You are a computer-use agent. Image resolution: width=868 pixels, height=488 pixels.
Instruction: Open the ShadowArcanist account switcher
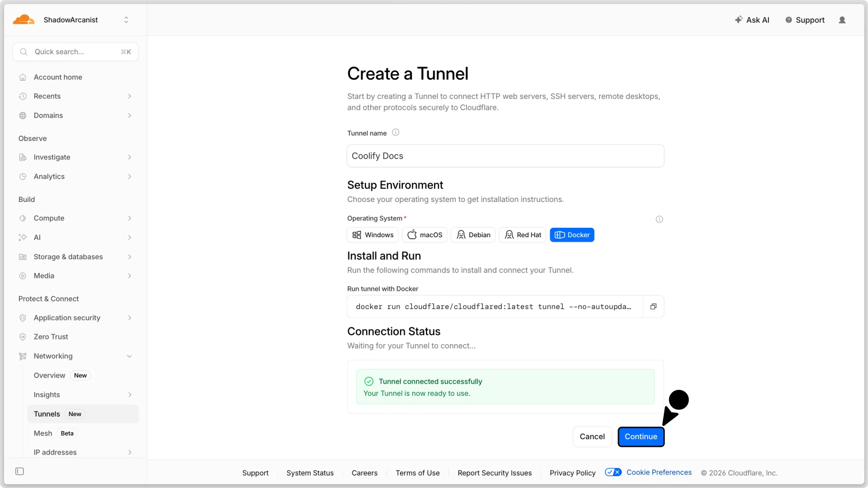click(86, 20)
